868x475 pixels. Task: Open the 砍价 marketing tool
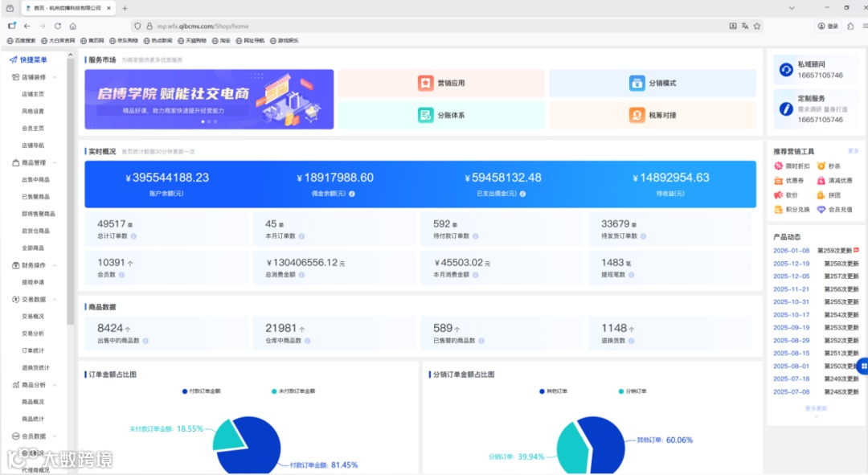click(786, 195)
